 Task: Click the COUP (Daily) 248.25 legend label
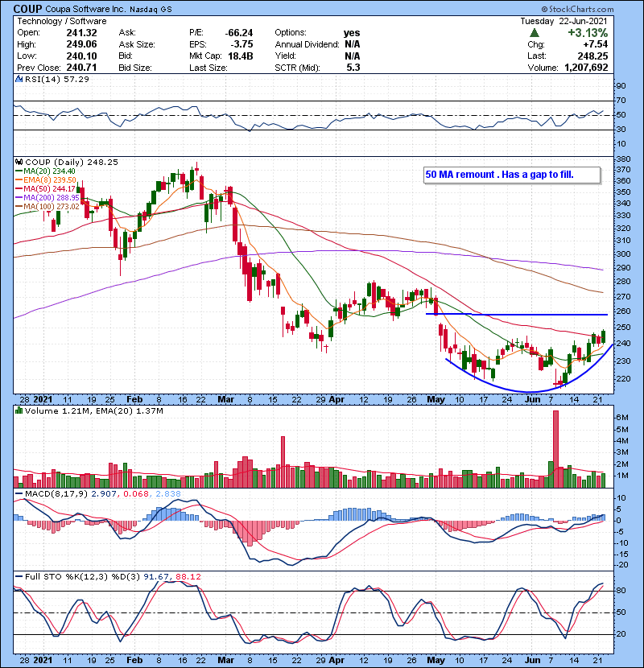71,163
